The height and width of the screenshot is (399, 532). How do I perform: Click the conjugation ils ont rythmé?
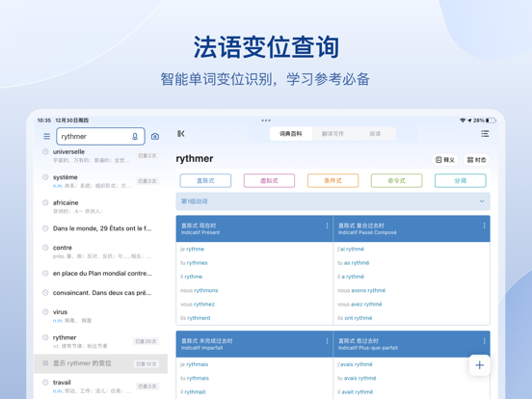(355, 318)
